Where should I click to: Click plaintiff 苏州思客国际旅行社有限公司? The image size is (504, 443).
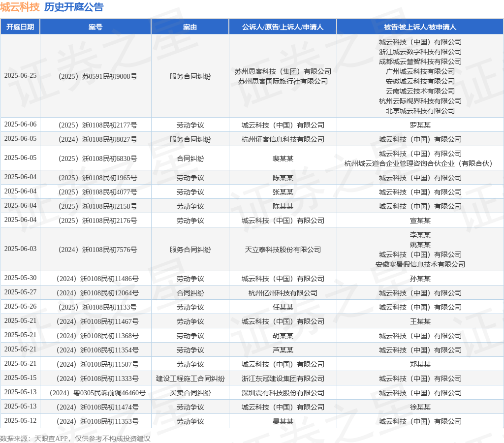(283, 81)
